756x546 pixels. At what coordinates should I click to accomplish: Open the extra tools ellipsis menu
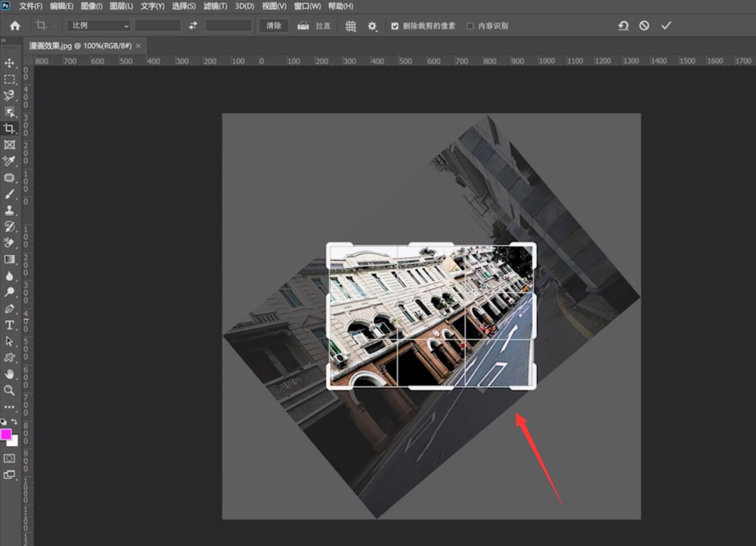coord(9,407)
